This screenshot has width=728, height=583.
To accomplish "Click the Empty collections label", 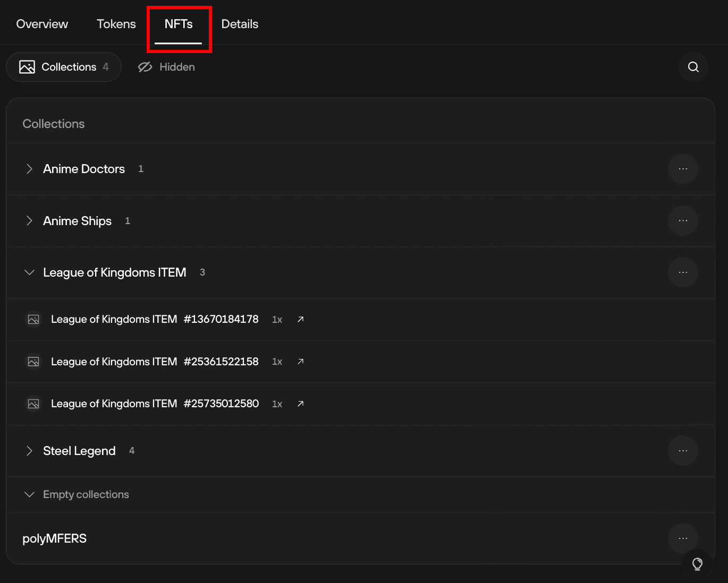I will click(x=86, y=494).
